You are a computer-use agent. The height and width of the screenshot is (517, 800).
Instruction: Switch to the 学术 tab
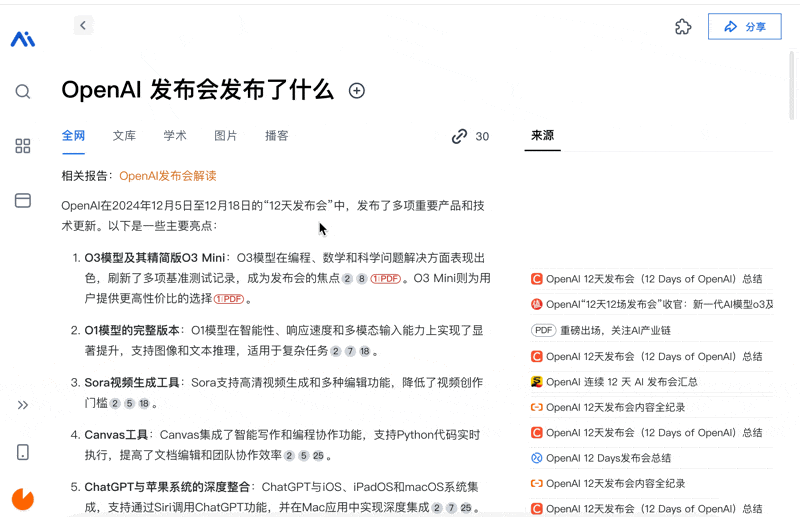click(x=175, y=136)
